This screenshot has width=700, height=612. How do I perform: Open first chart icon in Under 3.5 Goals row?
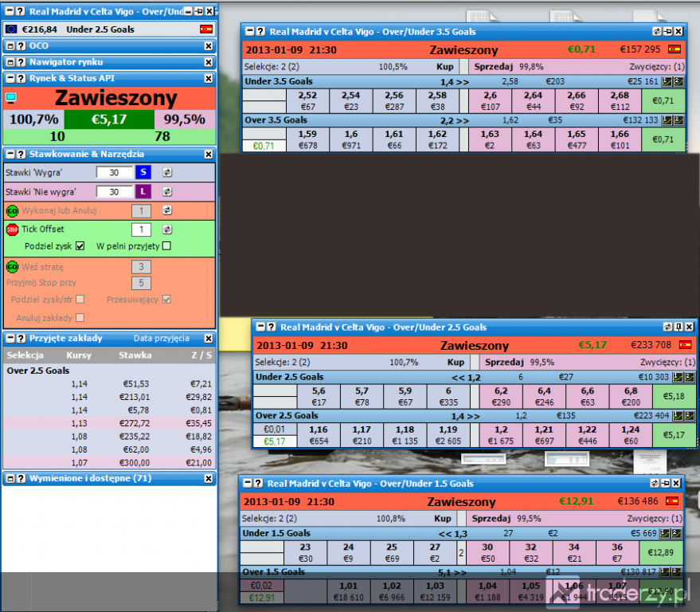(667, 82)
